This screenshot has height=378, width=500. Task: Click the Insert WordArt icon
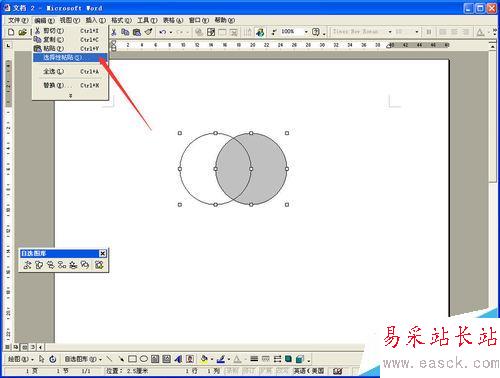pos(178,359)
